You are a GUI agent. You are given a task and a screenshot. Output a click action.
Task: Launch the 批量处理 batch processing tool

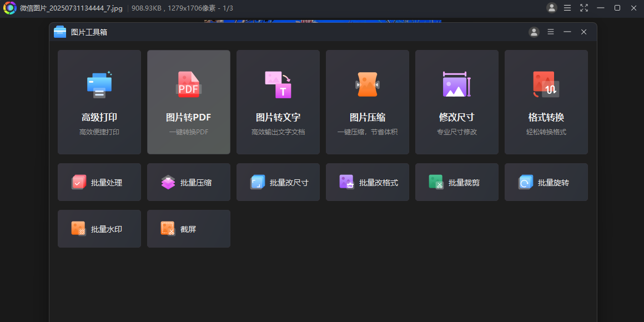pyautogui.click(x=99, y=182)
